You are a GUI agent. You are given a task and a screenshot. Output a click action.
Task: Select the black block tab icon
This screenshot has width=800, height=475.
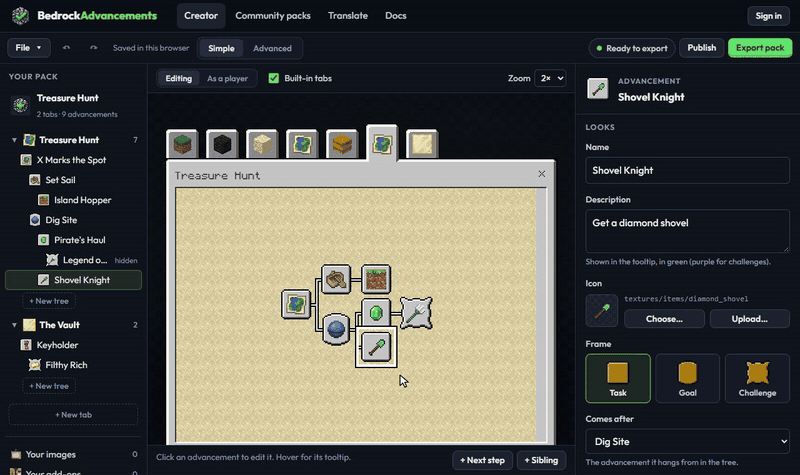[222, 144]
